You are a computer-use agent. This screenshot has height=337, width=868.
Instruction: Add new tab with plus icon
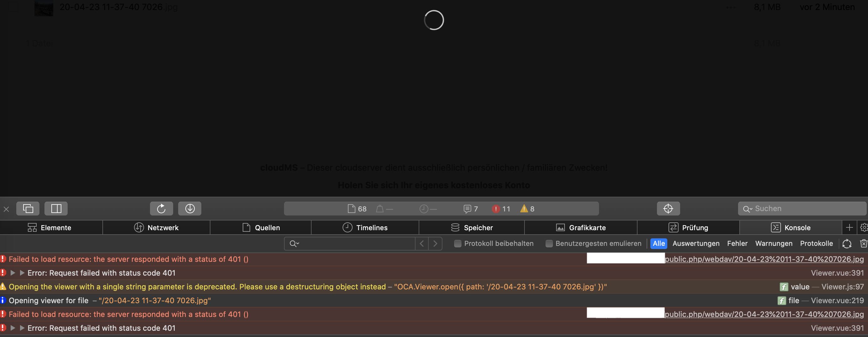pos(849,228)
